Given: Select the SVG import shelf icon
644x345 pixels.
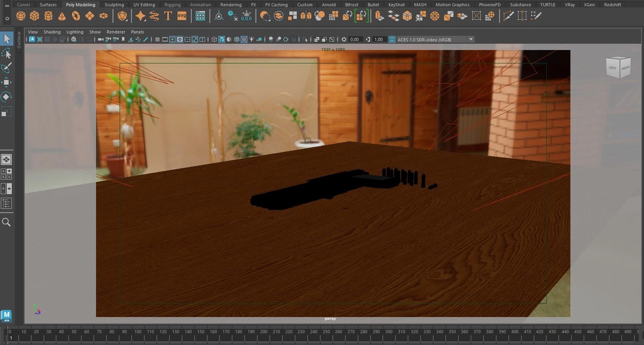Looking at the screenshot, I should tap(182, 16).
